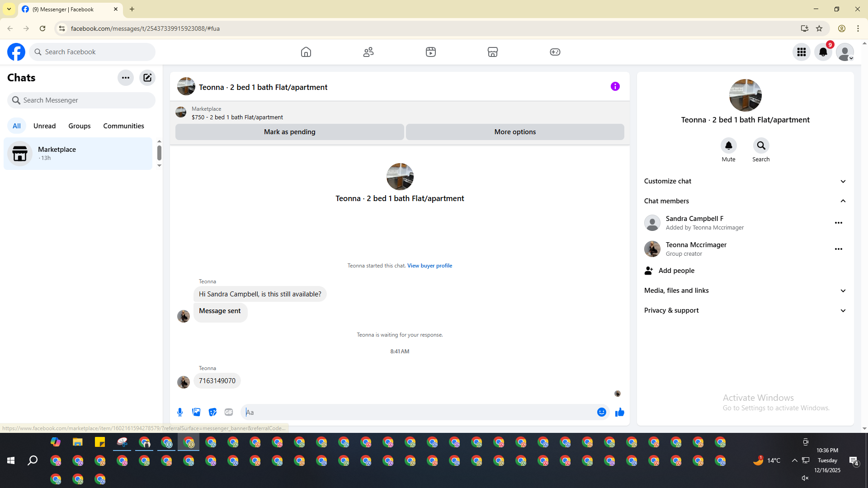Open options for Sandra Campbell F member
The image size is (868, 488).
(839, 223)
